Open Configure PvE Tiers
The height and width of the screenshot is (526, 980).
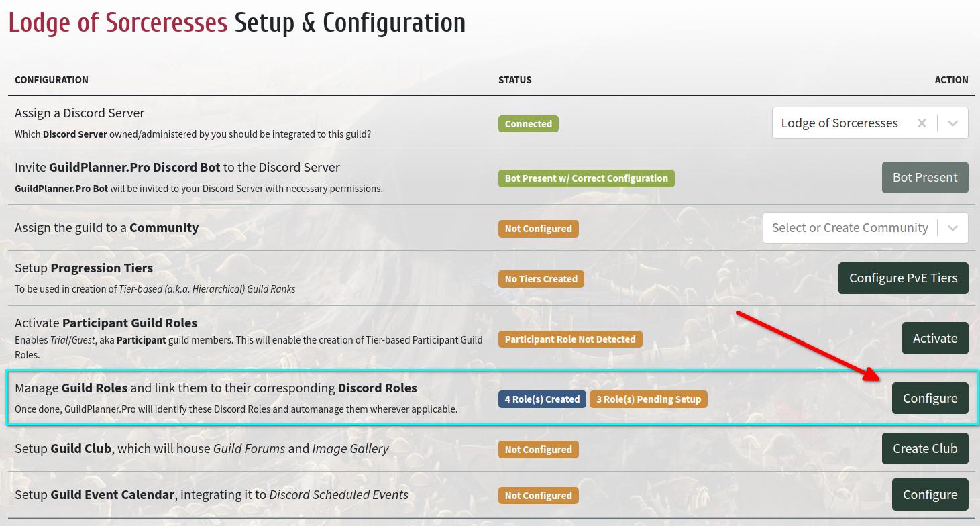coord(903,278)
